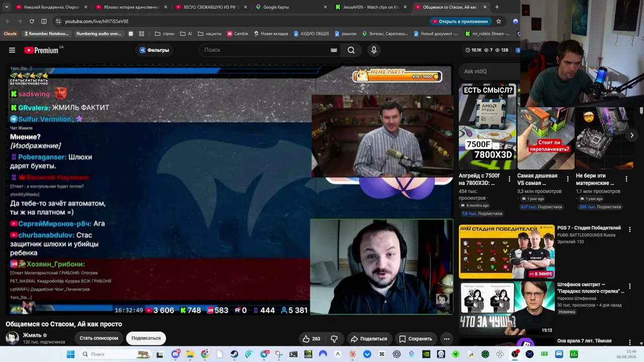
Task: Click 'Стать спонсором' button
Action: tap(99, 338)
